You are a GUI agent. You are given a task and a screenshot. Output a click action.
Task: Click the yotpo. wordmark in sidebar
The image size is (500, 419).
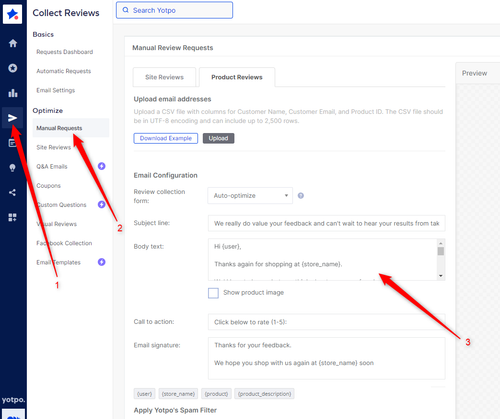13,399
